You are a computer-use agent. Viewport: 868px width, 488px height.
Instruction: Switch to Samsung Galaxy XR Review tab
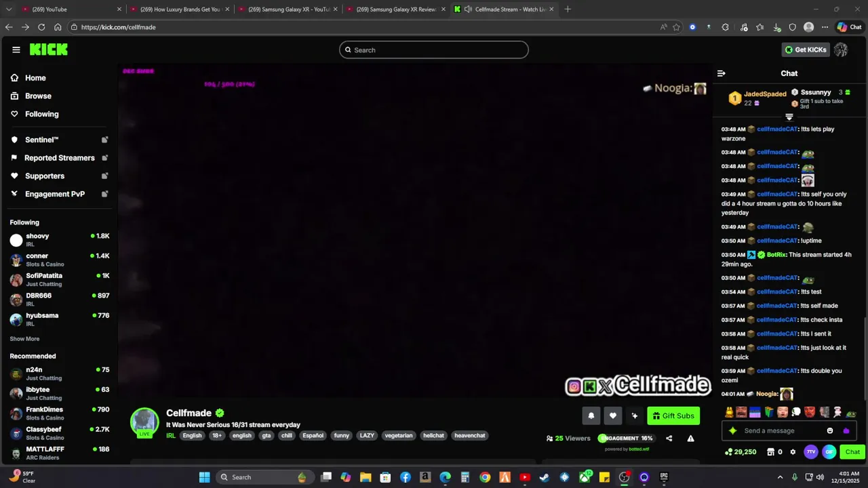point(396,9)
